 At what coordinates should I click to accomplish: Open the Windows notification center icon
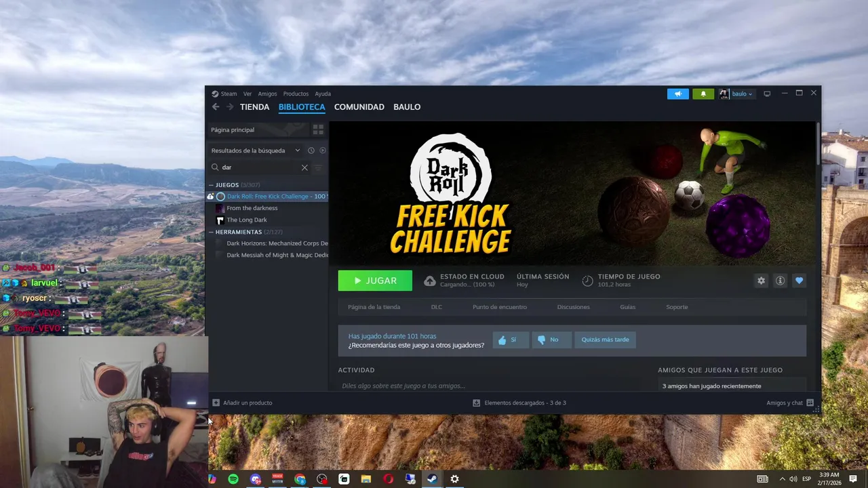[853, 479]
